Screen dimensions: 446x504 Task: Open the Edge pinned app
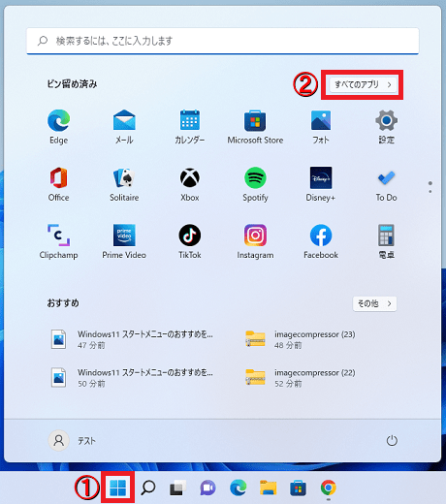[x=58, y=126]
